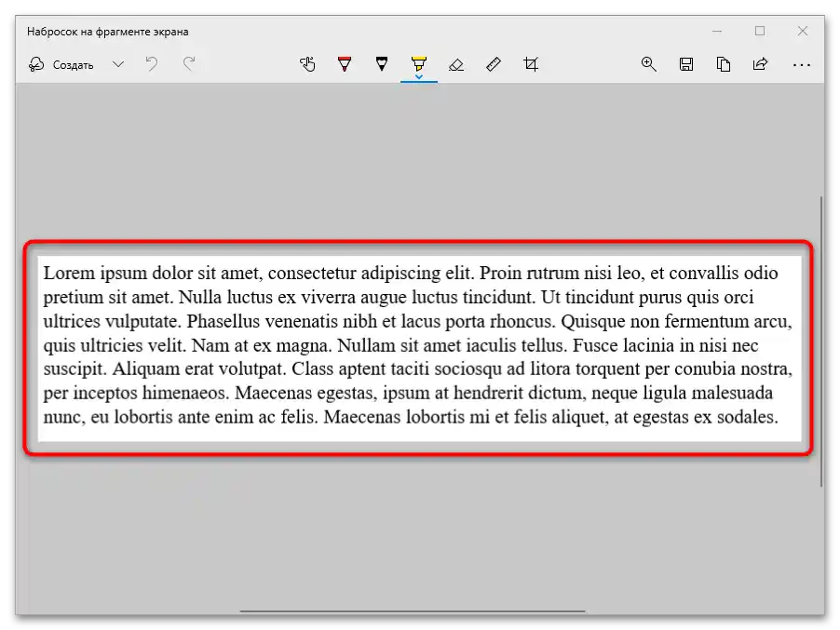This screenshot has height=630, width=840.
Task: Toggle the ruler tool
Action: [494, 64]
